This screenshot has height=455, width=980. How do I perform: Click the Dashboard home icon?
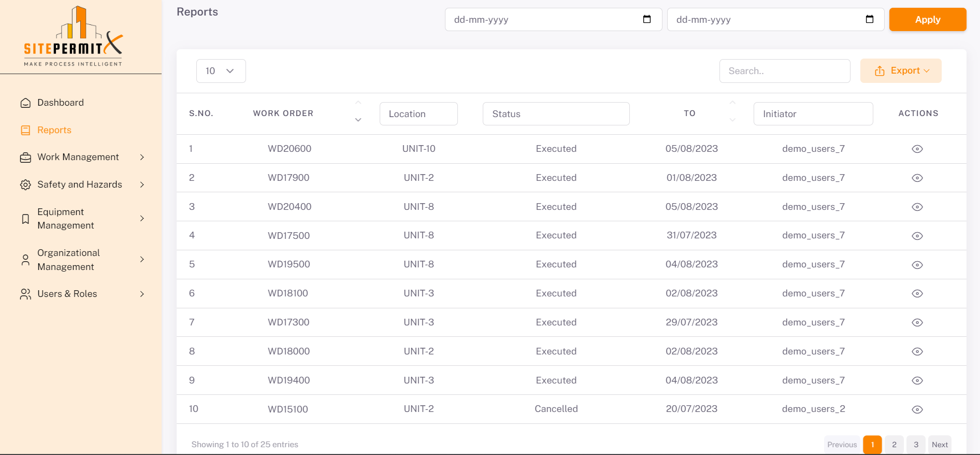(25, 103)
